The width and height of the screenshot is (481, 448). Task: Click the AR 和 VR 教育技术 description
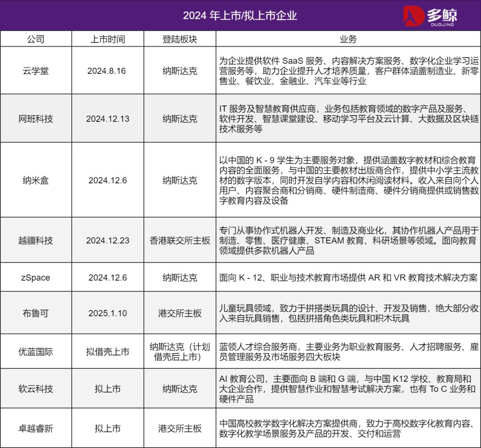tap(348, 277)
